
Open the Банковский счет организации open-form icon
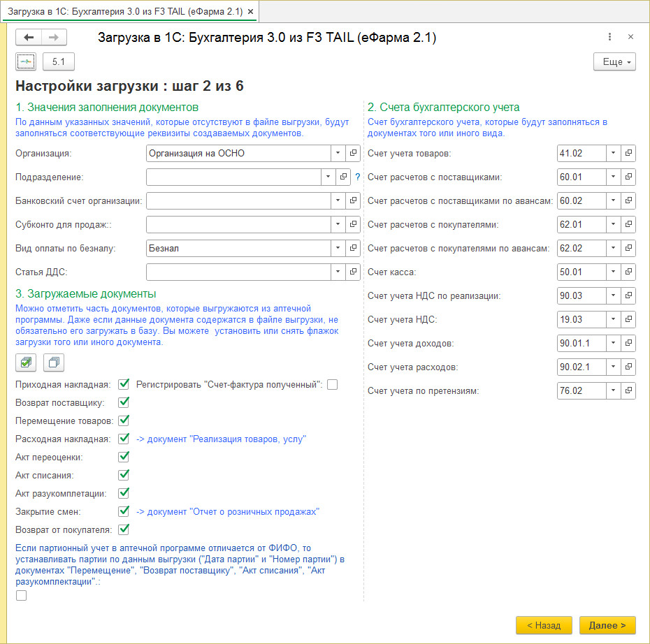353,200
